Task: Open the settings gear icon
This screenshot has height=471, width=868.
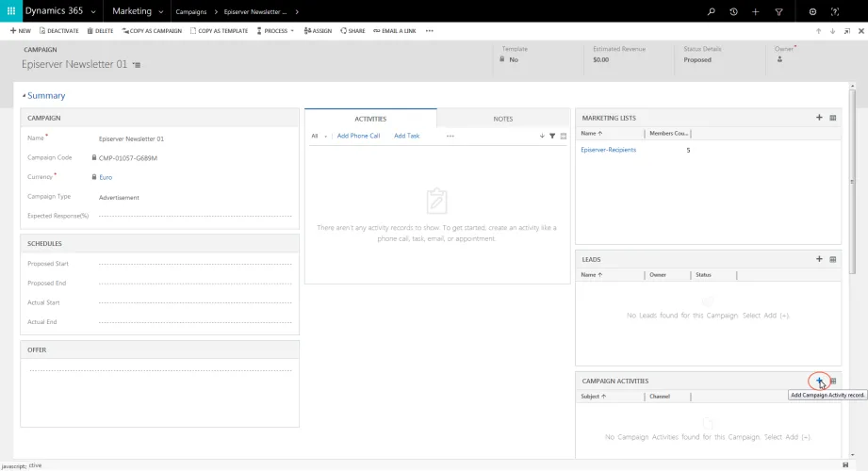Action: pos(812,11)
